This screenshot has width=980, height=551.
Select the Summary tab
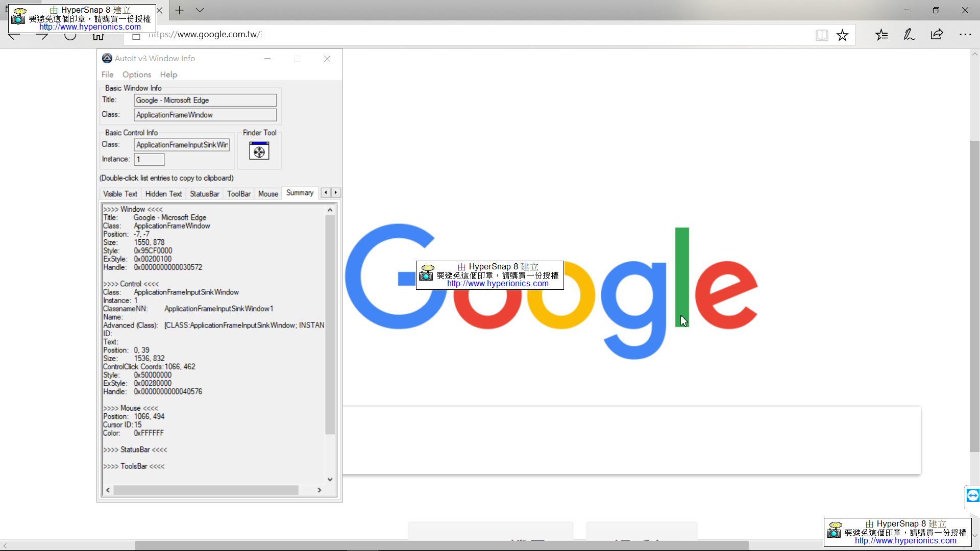point(300,193)
